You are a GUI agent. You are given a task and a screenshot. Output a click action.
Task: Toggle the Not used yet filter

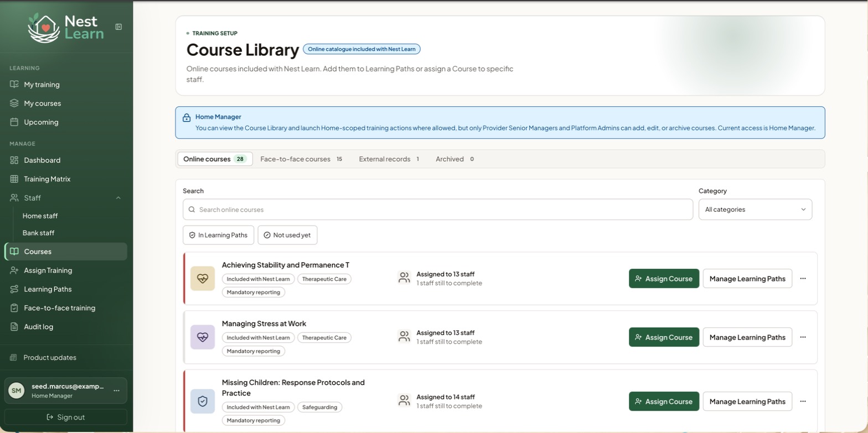[x=287, y=235]
